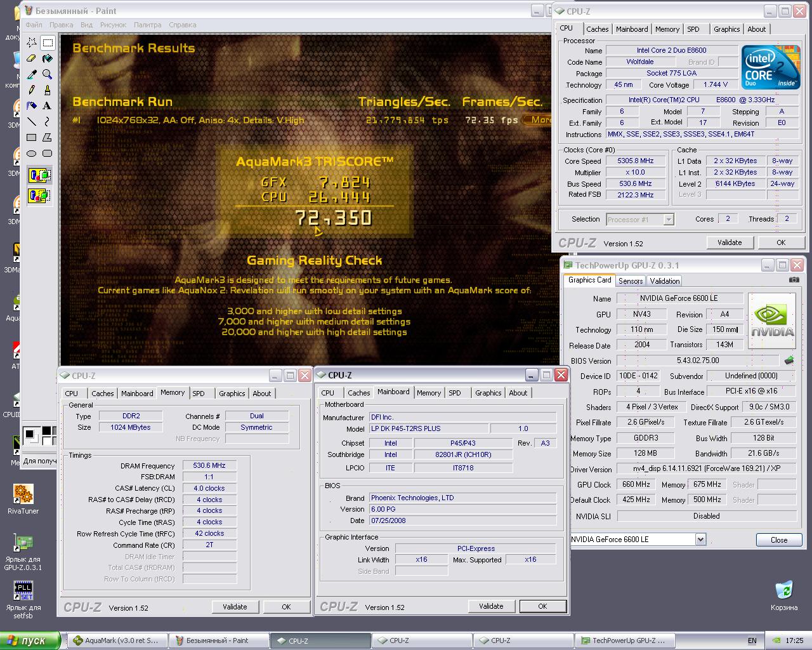
Task: Open the Палитра menu in Paint
Action: [147, 25]
